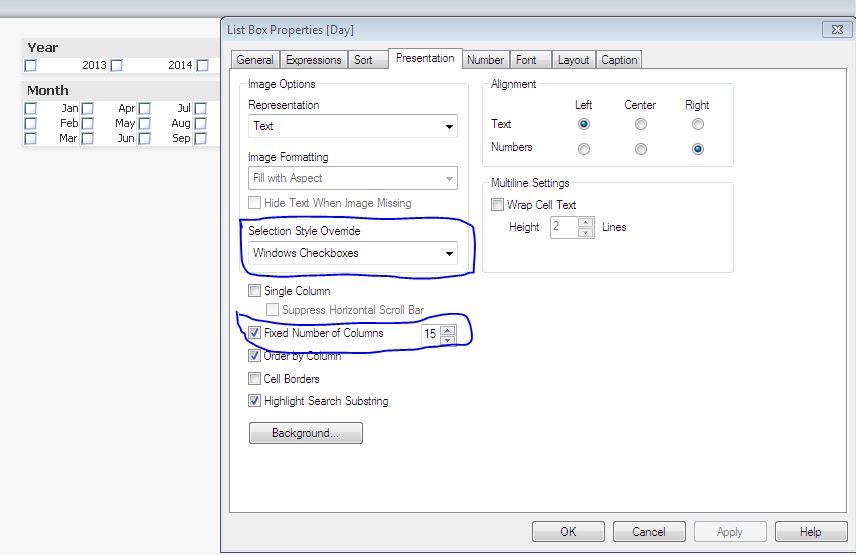This screenshot has height=555, width=856.
Task: Close the List Box Properties dialog
Action: pyautogui.click(x=837, y=29)
